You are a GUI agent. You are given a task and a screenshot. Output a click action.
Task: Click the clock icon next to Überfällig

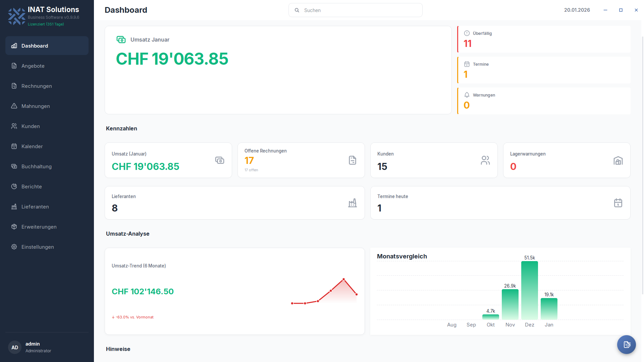[466, 33]
